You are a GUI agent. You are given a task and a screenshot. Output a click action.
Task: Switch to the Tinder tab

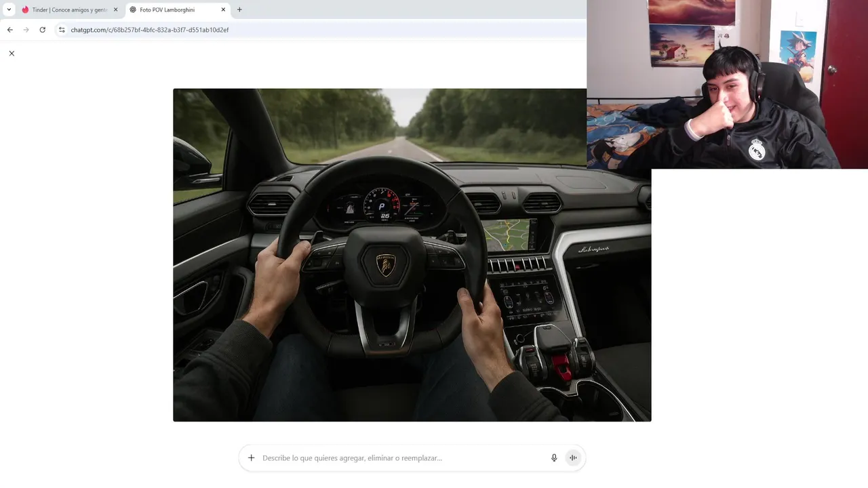coord(70,9)
